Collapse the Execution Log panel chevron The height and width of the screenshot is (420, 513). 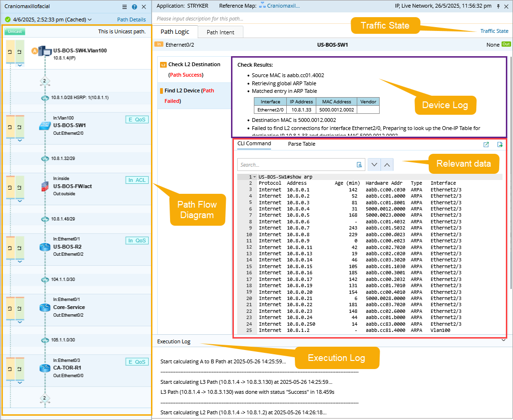click(504, 340)
